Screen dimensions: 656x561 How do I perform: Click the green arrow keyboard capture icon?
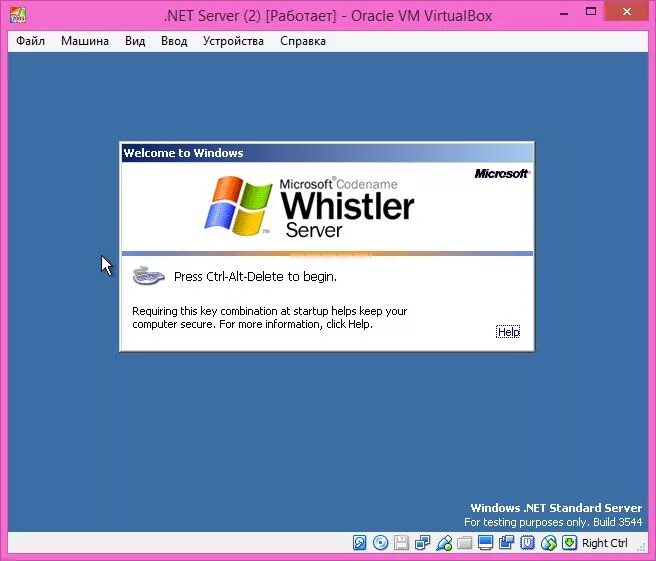(x=569, y=543)
